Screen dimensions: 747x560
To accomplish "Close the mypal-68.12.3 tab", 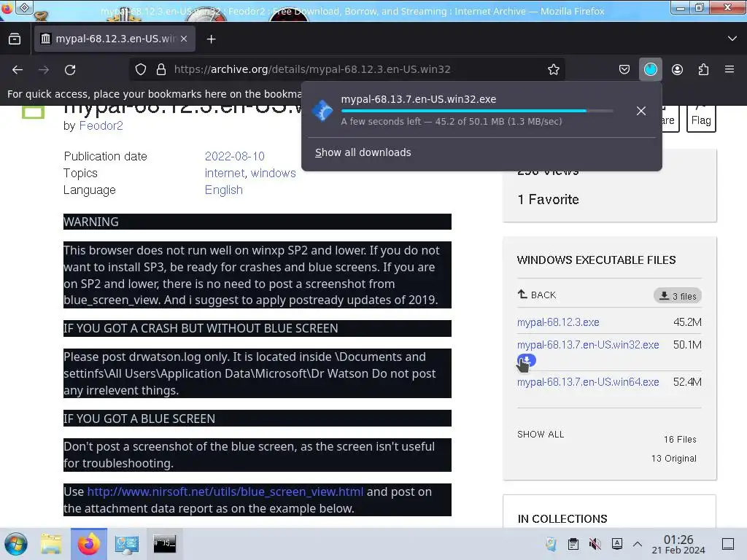I will pyautogui.click(x=184, y=39).
